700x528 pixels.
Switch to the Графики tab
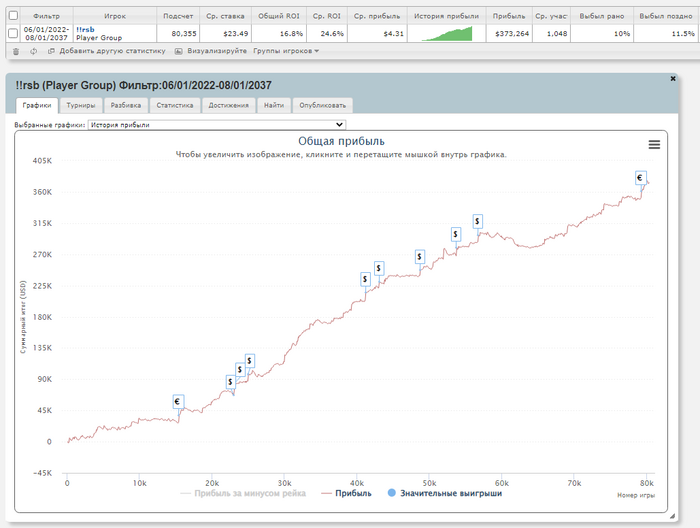point(37,105)
